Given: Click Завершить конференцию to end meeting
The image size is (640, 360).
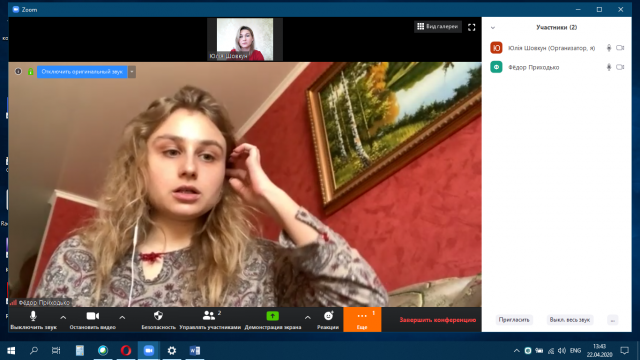Looking at the screenshot, I should 438,320.
